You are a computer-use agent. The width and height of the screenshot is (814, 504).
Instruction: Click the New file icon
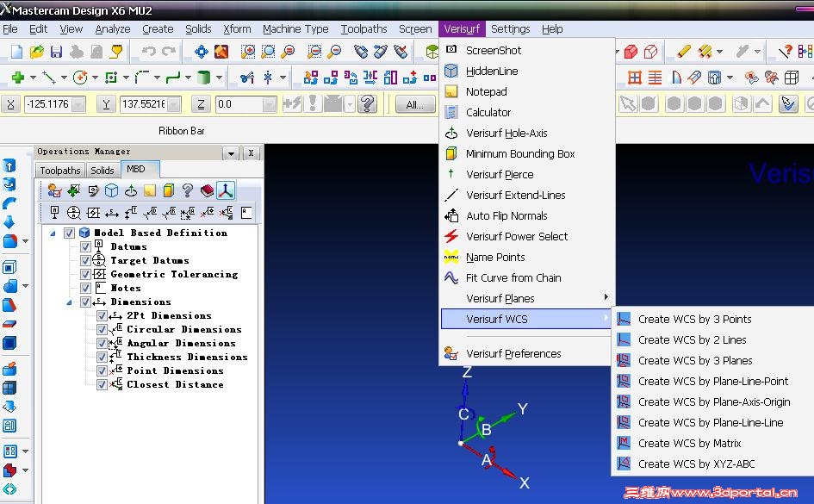click(16, 52)
